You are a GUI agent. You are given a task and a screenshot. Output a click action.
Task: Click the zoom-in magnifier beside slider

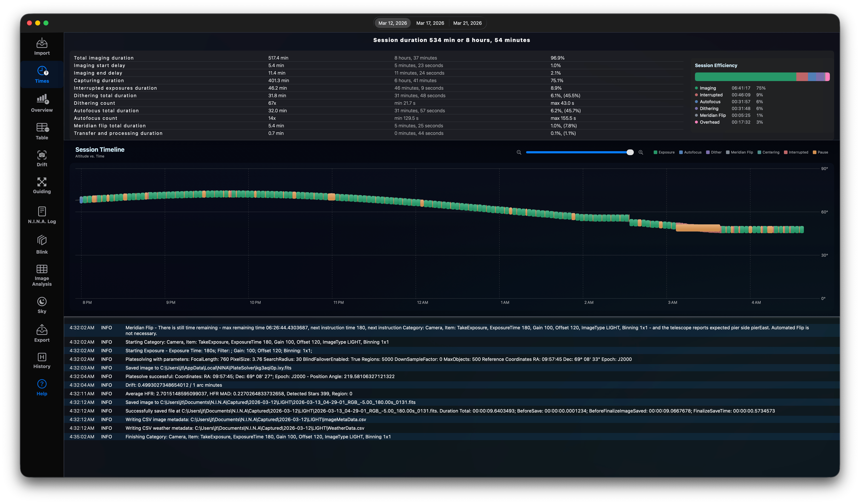(641, 152)
